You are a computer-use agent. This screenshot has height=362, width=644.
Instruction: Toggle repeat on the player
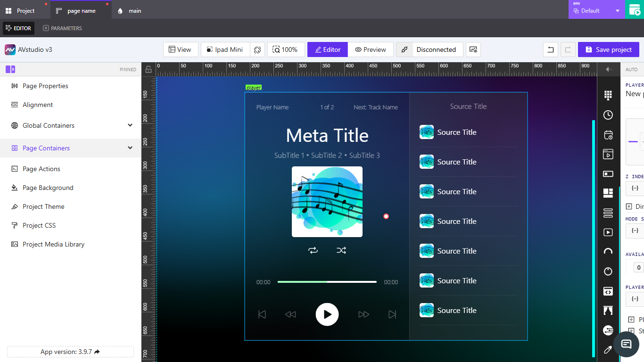[313, 250]
